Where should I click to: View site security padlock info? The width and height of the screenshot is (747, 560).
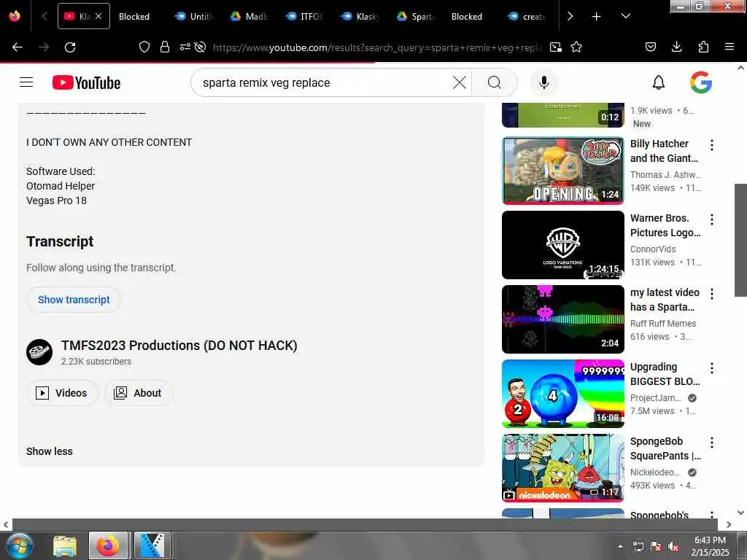[x=165, y=47]
